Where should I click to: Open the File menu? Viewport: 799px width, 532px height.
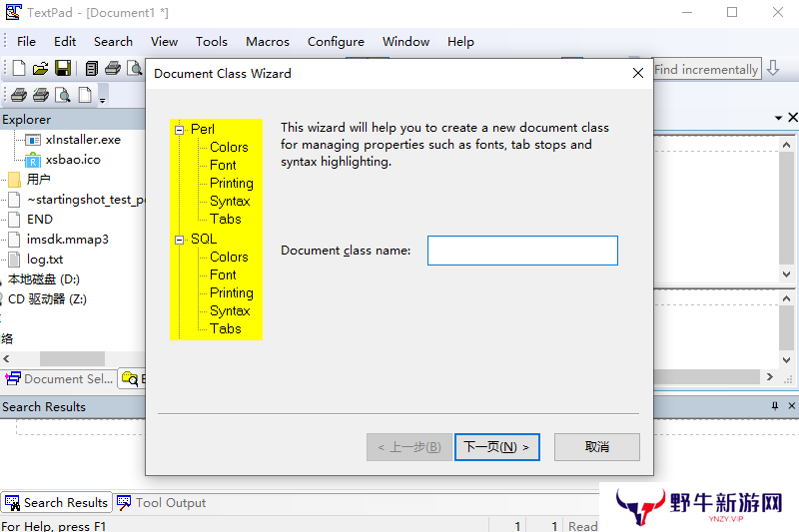click(x=26, y=42)
